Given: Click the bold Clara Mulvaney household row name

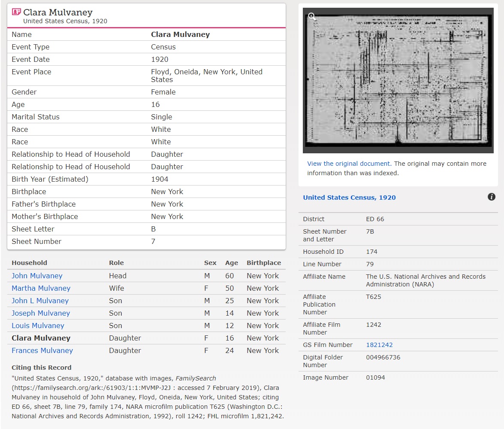Looking at the screenshot, I should pos(41,338).
